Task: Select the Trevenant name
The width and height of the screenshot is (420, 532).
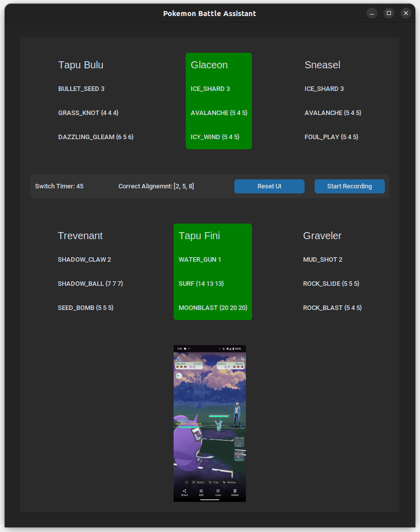Action: point(80,236)
